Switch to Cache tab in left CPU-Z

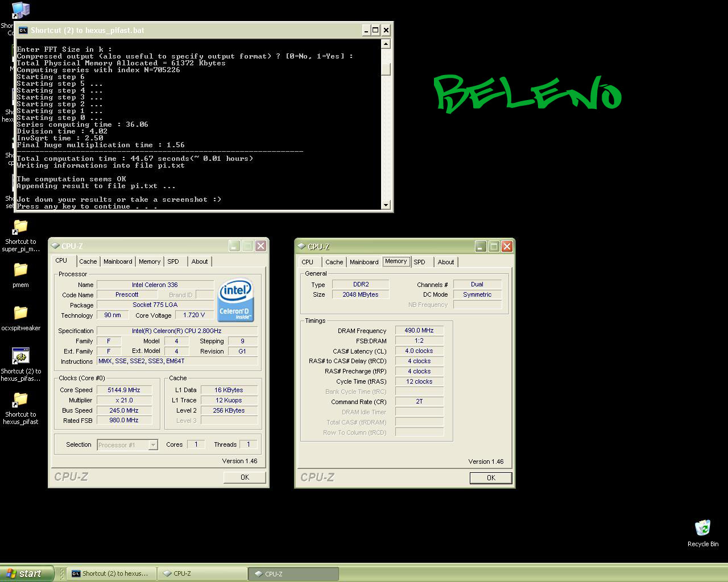tap(88, 261)
